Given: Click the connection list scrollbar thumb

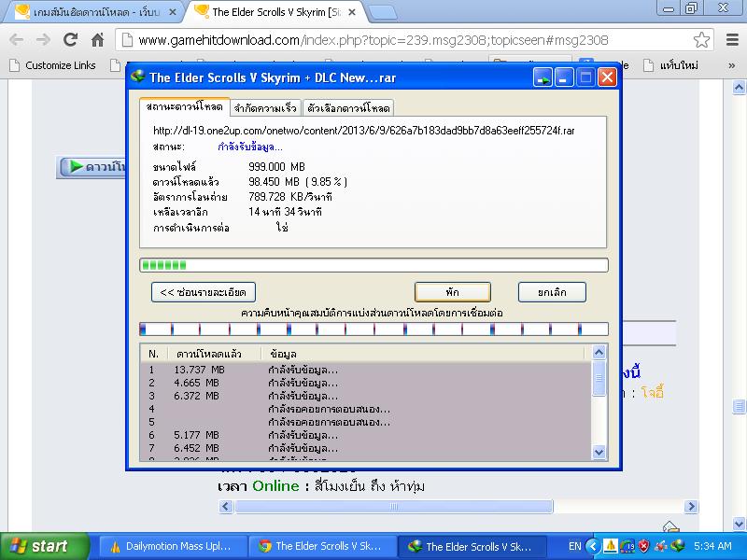Looking at the screenshot, I should click(599, 378).
